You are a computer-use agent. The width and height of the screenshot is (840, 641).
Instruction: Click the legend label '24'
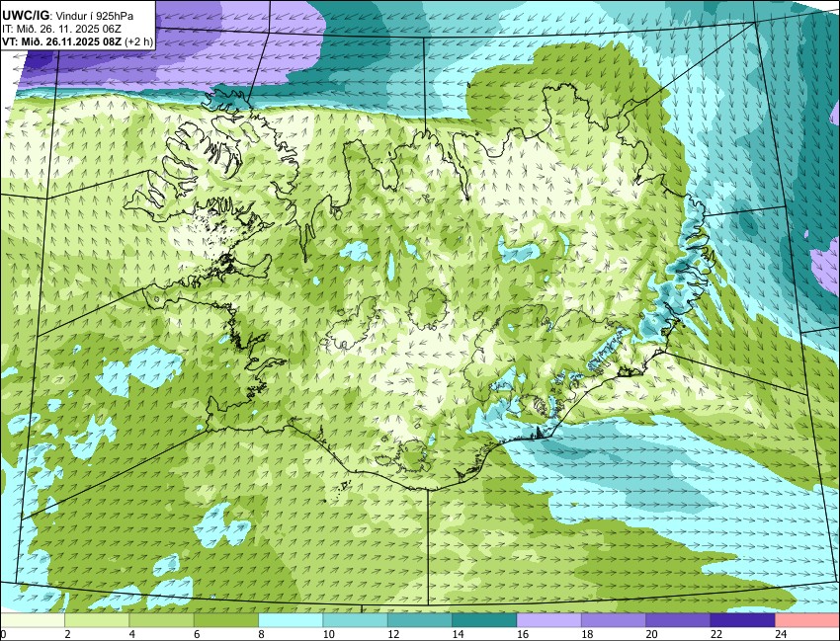[x=781, y=634]
